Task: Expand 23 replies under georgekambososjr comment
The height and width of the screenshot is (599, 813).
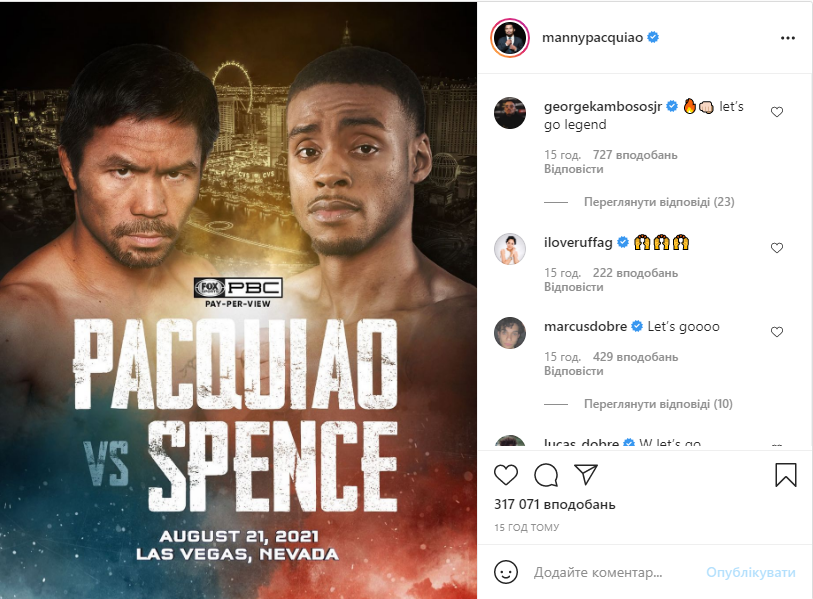Action: pyautogui.click(x=658, y=202)
